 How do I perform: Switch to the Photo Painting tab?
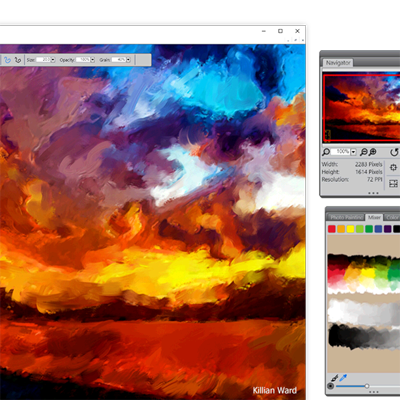point(346,217)
